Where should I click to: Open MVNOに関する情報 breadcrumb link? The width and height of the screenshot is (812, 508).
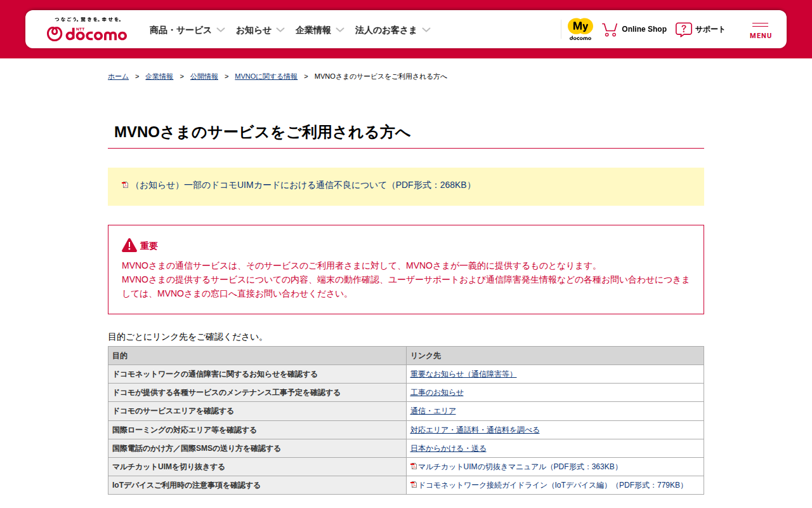266,76
